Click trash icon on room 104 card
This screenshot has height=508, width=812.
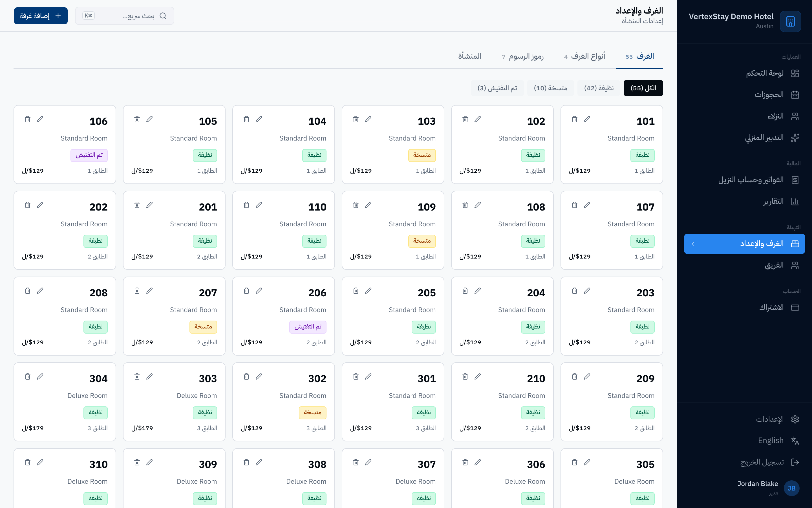[x=246, y=119]
